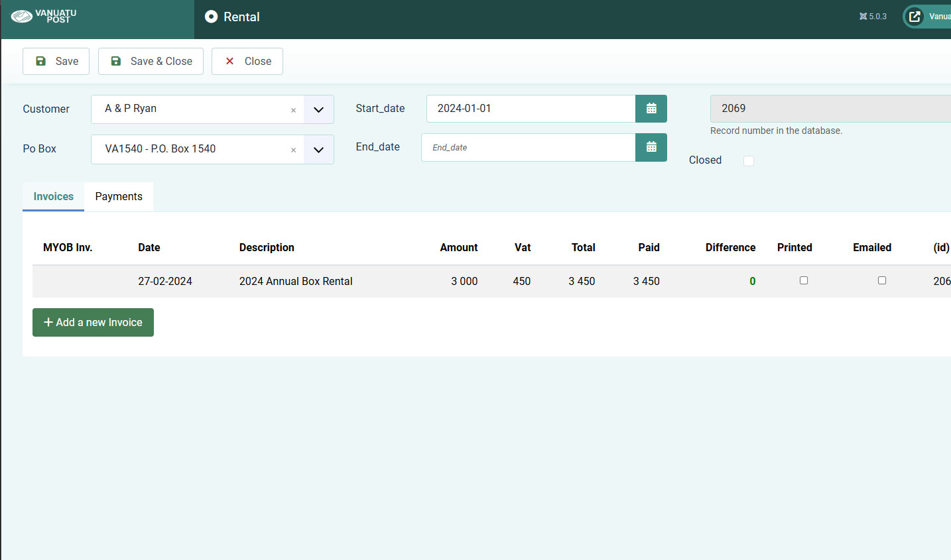Add a new Invoice

(93, 323)
